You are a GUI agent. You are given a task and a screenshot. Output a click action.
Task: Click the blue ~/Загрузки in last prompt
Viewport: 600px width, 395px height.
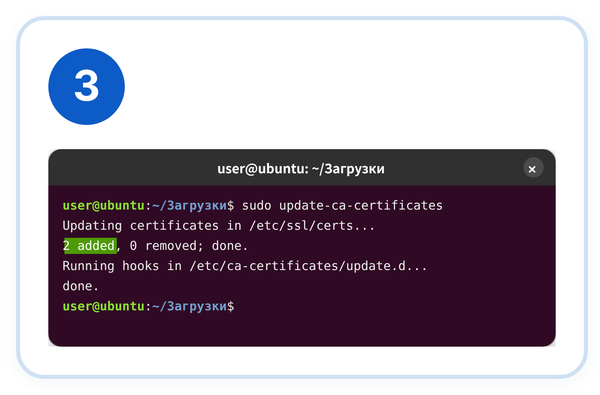pyautogui.click(x=189, y=306)
